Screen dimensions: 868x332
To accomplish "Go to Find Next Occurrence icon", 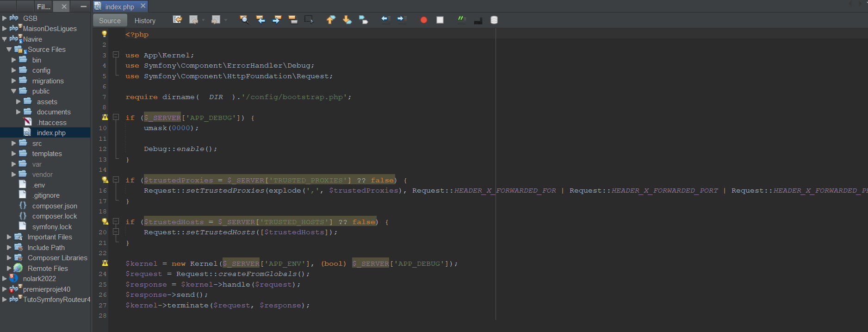I will (277, 19).
